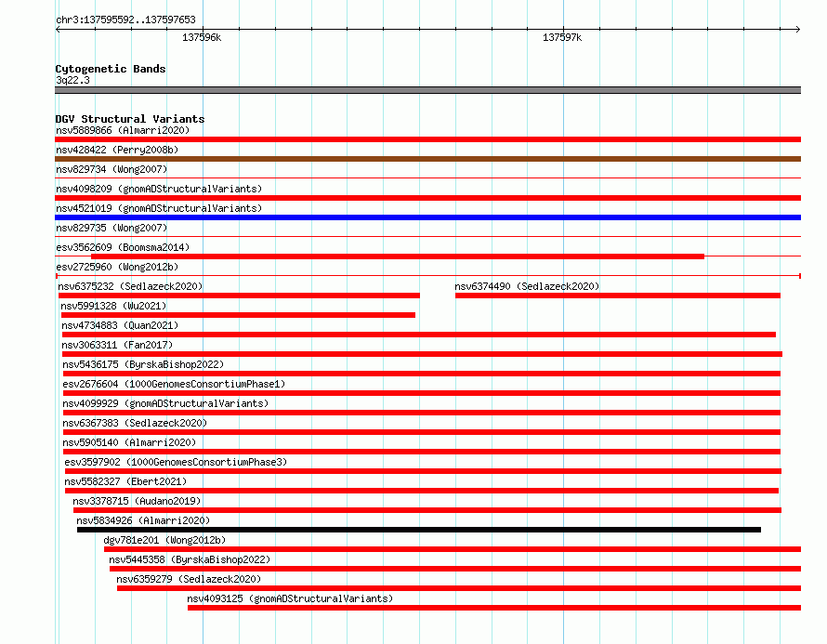Select nsv3378715 (Audano2019) label
Screen dimensions: 827x644
point(137,501)
